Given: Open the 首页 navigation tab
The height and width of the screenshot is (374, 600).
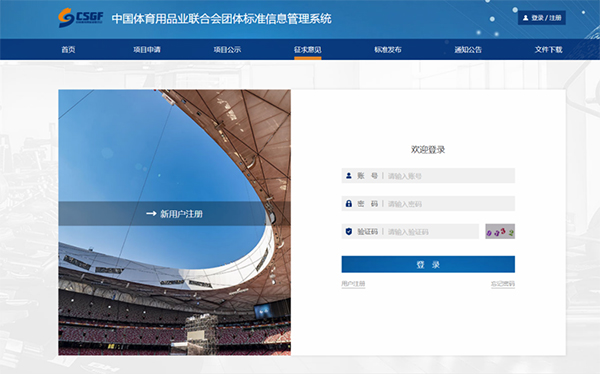Looking at the screenshot, I should pyautogui.click(x=68, y=49).
